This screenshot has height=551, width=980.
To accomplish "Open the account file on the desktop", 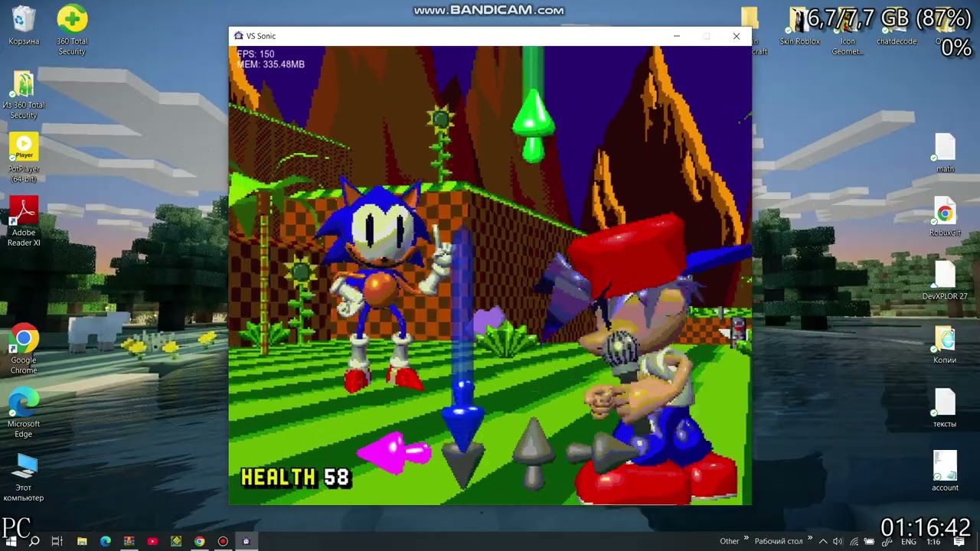I will coord(945,471).
